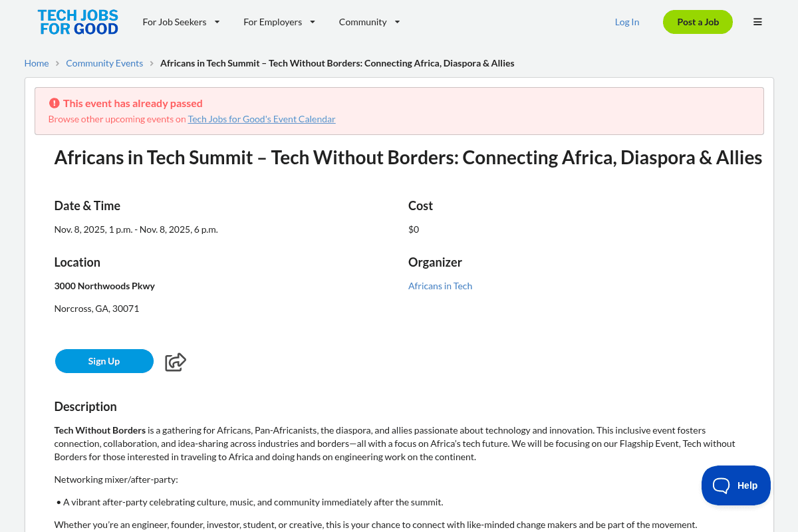Go to Community Events breadcrumb
Image resolution: width=798 pixels, height=532 pixels.
[x=104, y=63]
